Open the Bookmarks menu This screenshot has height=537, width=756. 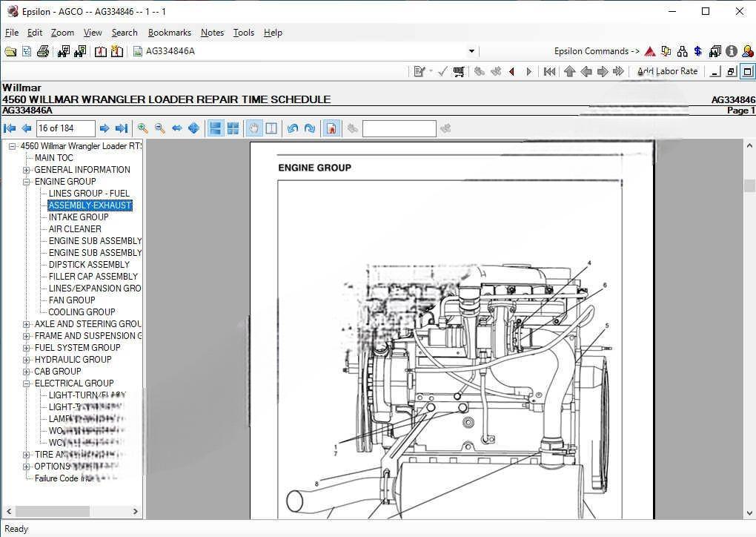coord(170,32)
